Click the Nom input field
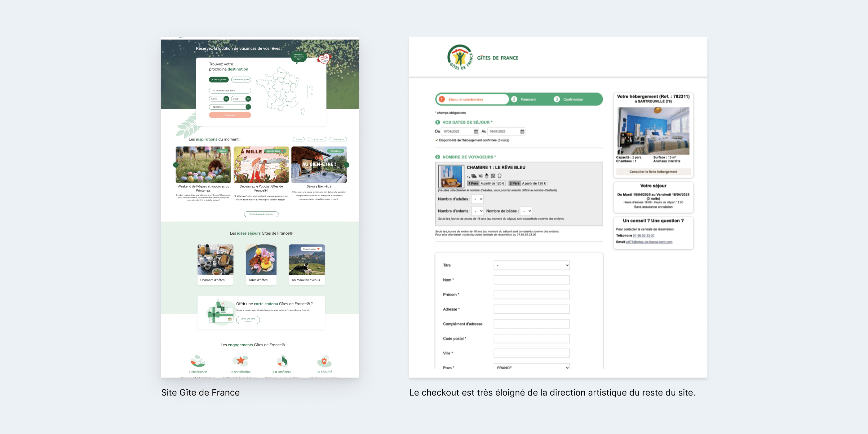The image size is (868, 434). 531,280
